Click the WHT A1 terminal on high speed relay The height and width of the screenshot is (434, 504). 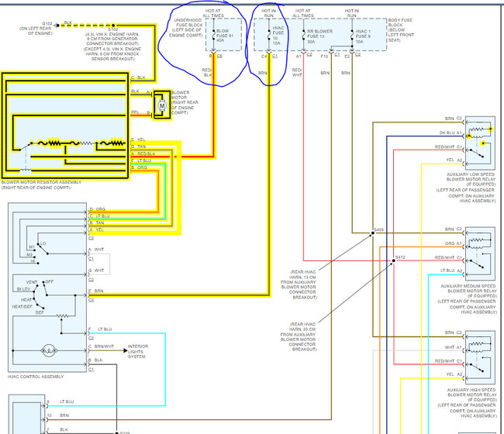[454, 347]
